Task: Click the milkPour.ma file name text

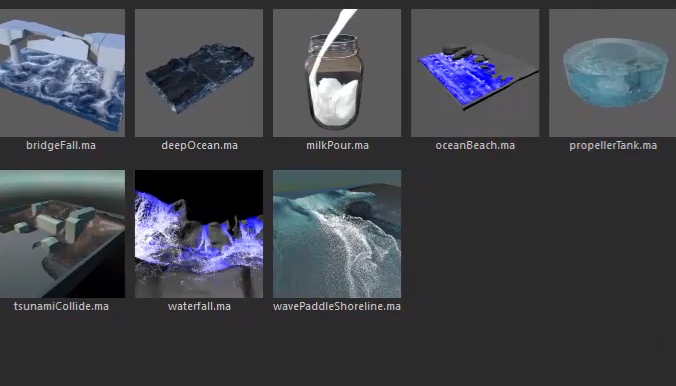Action: (337, 145)
